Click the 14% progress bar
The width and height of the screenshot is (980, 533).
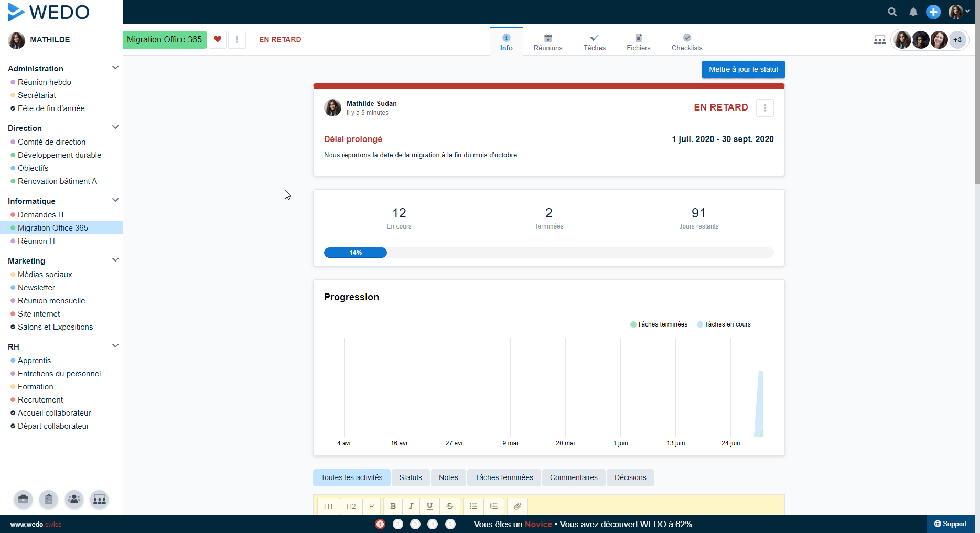click(356, 253)
